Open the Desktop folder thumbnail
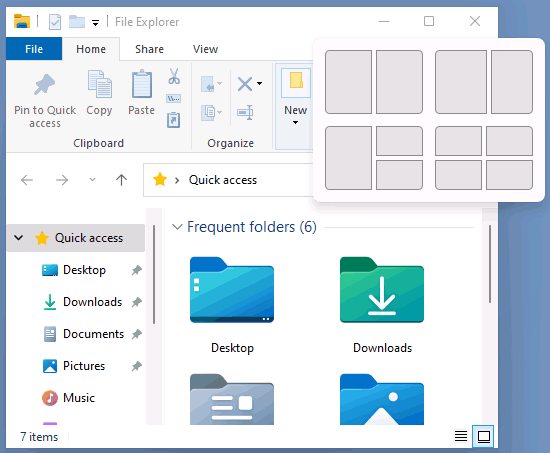This screenshot has height=453, width=550. (x=232, y=290)
